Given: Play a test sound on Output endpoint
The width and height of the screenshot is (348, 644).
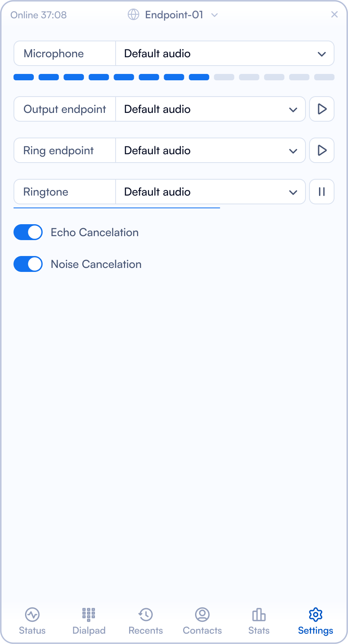Looking at the screenshot, I should (x=322, y=109).
